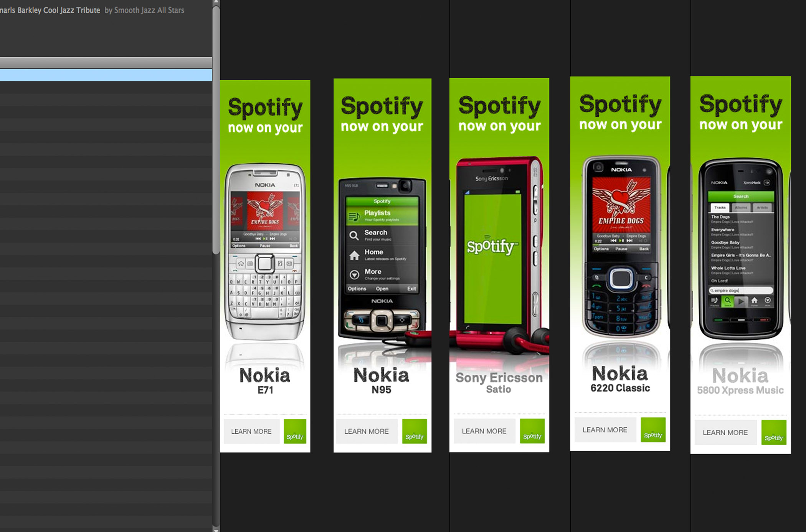Image resolution: width=806 pixels, height=532 pixels.
Task: Click the Nokia E71 phone image
Action: [x=265, y=252]
